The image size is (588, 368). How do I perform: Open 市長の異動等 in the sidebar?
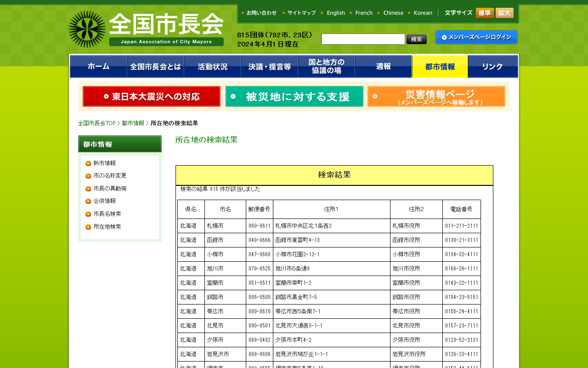pos(110,189)
